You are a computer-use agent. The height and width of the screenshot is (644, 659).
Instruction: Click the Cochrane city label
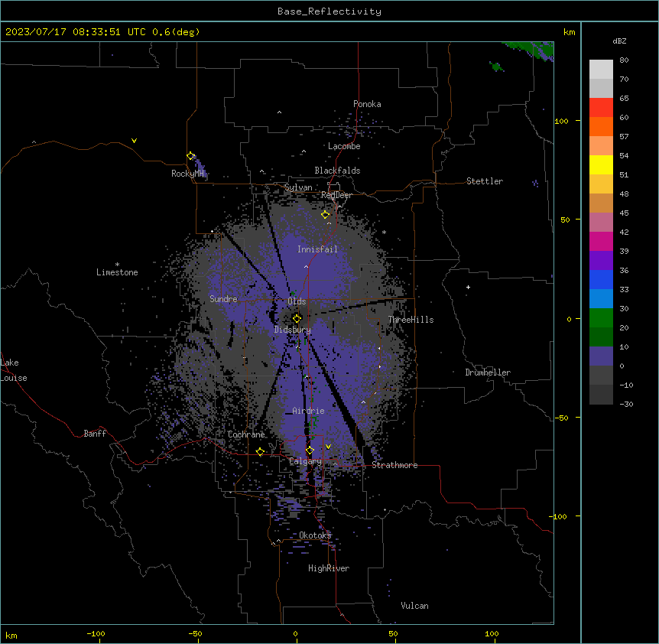point(246,434)
